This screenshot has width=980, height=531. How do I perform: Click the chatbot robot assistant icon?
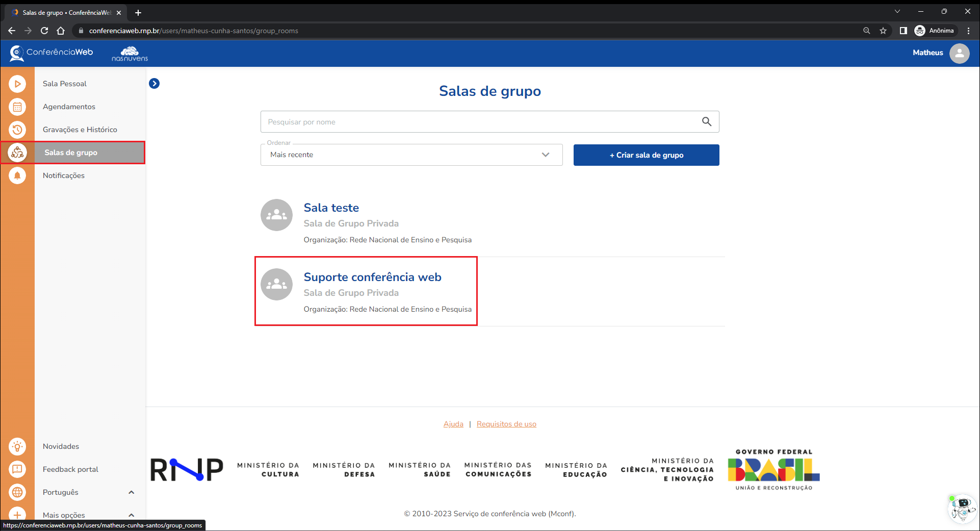click(x=961, y=508)
